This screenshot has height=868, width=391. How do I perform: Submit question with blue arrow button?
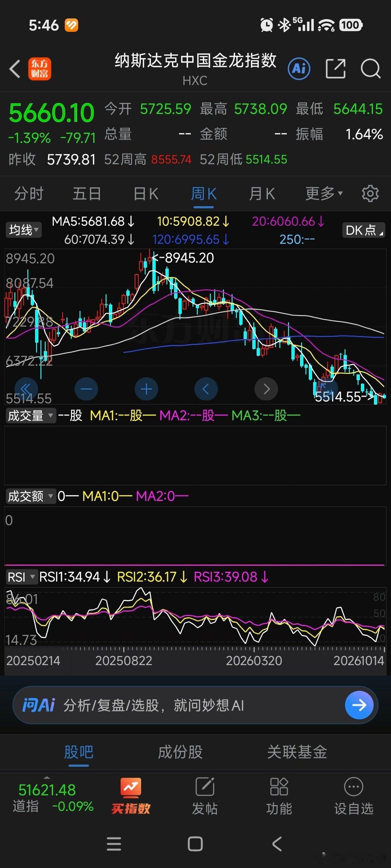359,705
